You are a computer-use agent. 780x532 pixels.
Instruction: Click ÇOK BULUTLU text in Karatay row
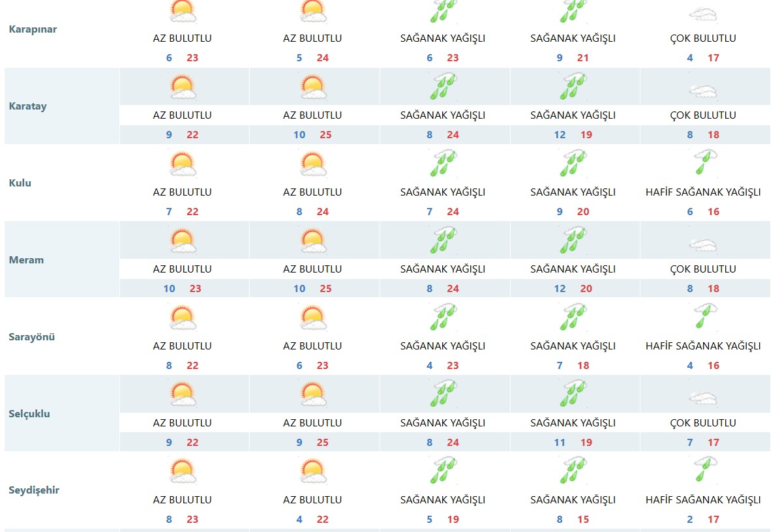click(703, 115)
